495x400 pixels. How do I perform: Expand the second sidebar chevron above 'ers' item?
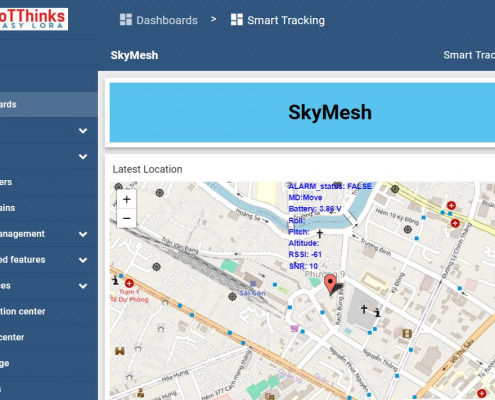[x=83, y=156]
